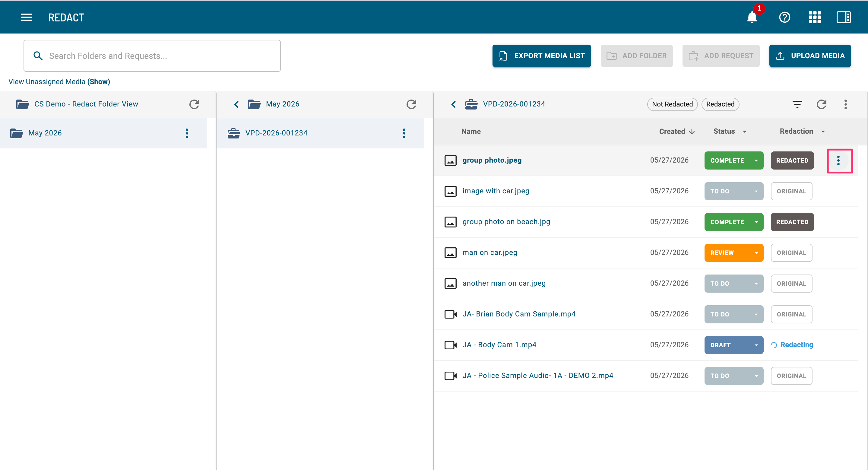Screen dimensions: 868x470
Task: Toggle the Not Redacted filter chip
Action: [672, 104]
